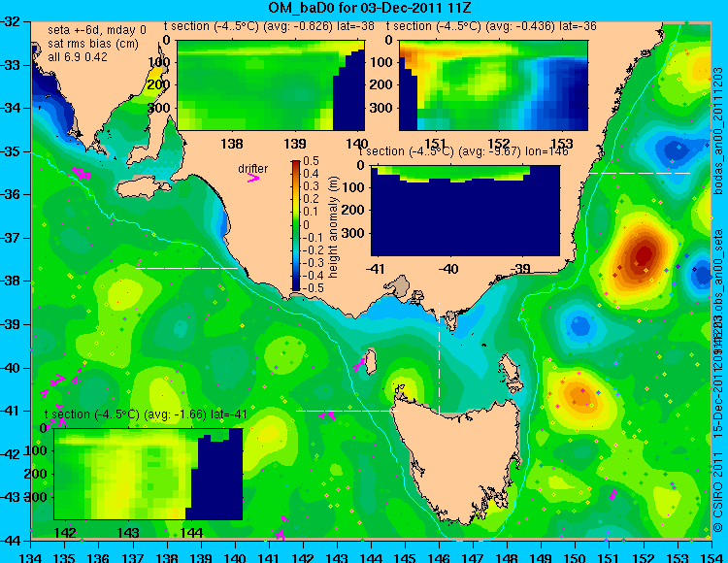Image resolution: width=728 pixels, height=563 pixels.
Task: Click the blue cold eddy near 150E 39S
Action: (x=579, y=325)
